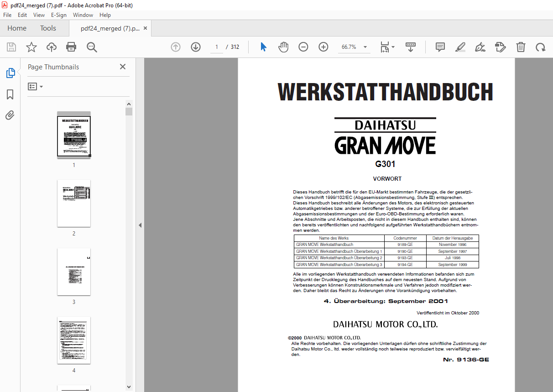Click the Save file icon
The height and width of the screenshot is (392, 553).
coord(11,47)
